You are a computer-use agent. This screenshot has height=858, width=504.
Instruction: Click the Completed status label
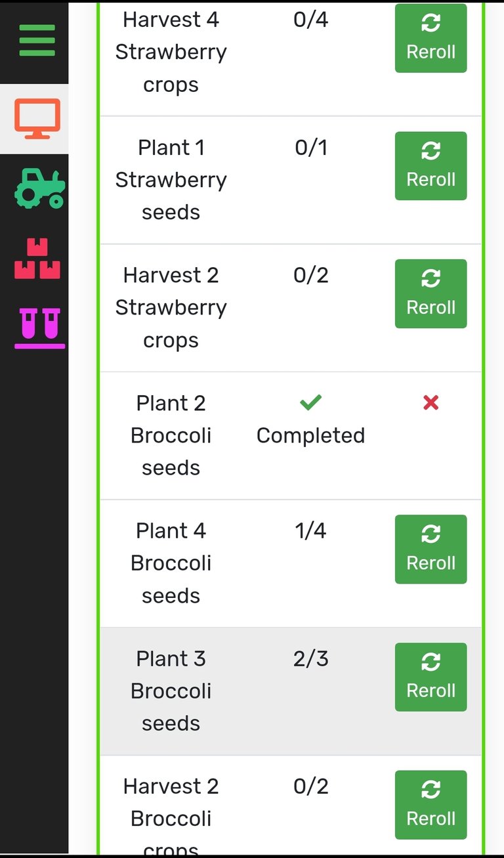[x=310, y=435]
